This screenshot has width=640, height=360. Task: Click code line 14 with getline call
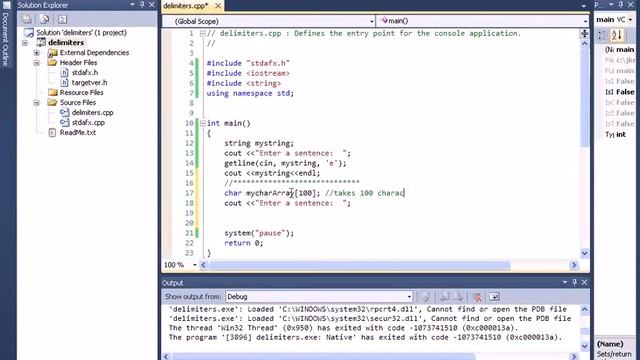[x=285, y=163]
